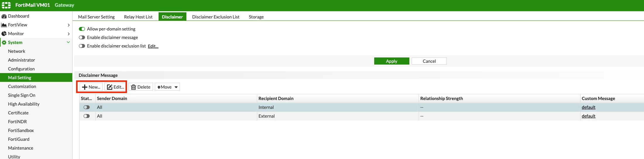Click the Sender Domain column header
This screenshot has width=644, height=159.
pyautogui.click(x=176, y=99)
